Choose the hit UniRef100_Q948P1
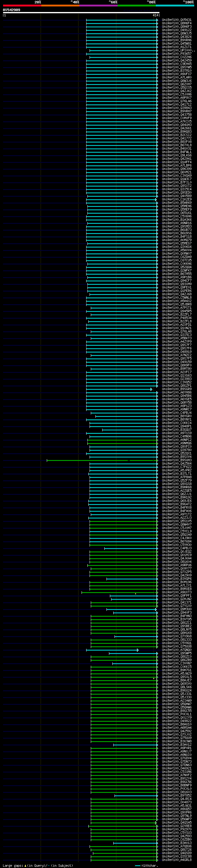The image size is (197, 868). pos(176,426)
